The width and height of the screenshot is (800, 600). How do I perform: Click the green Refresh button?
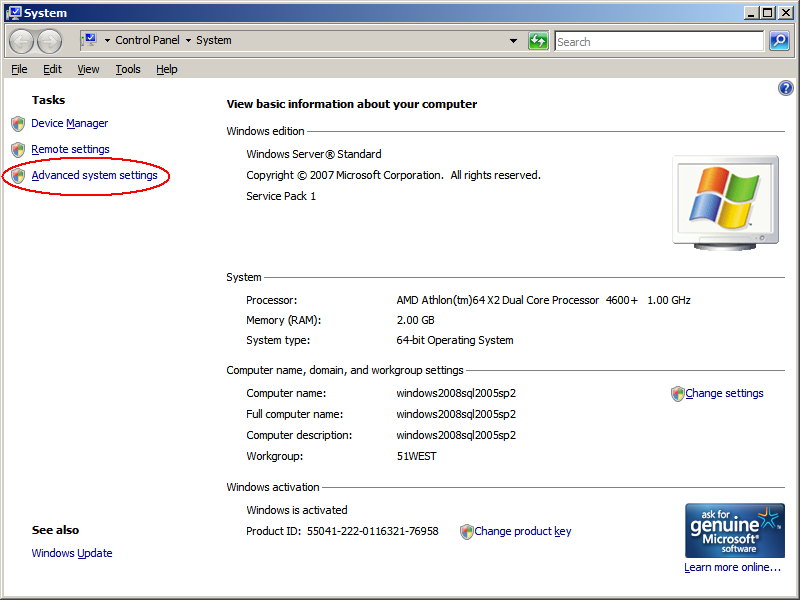point(538,41)
